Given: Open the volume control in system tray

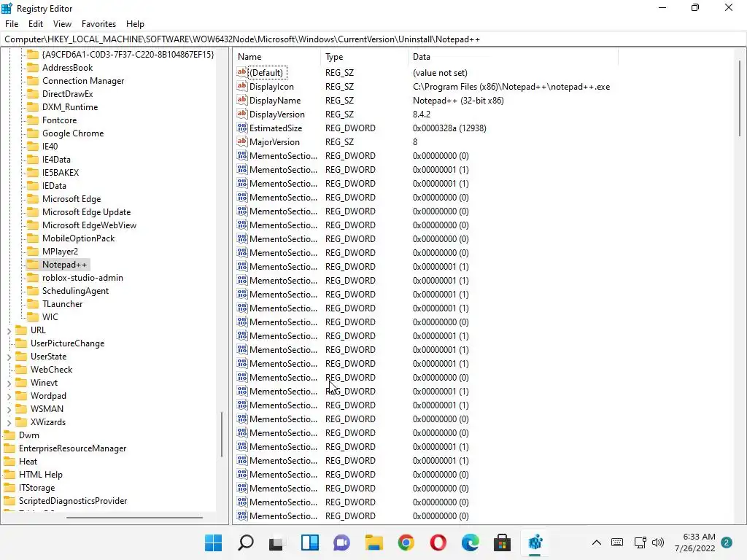Looking at the screenshot, I should click(658, 542).
